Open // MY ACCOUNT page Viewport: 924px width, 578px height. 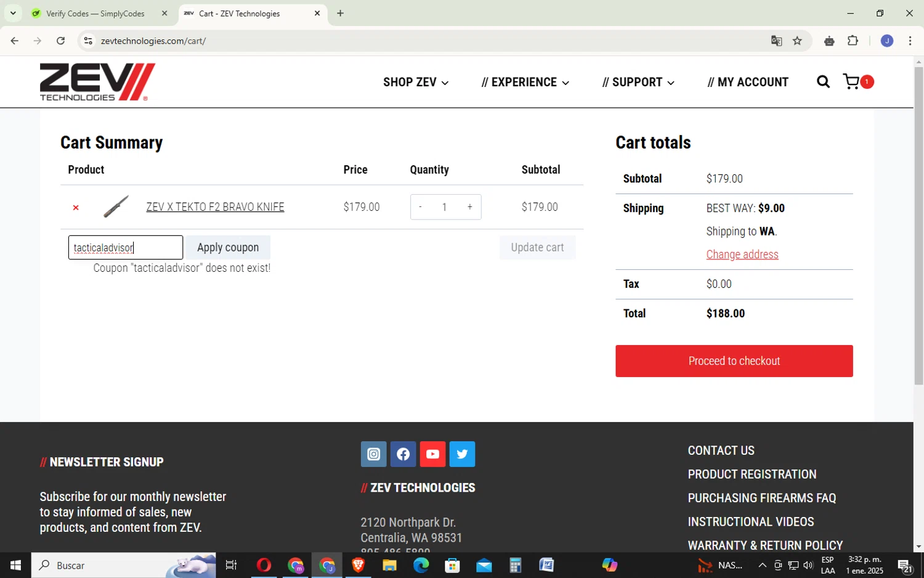tap(748, 82)
